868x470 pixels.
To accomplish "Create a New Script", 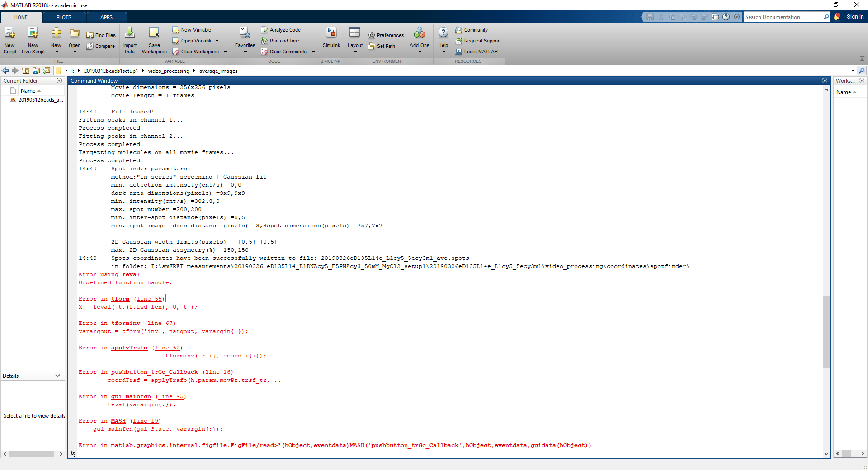I will [9, 40].
